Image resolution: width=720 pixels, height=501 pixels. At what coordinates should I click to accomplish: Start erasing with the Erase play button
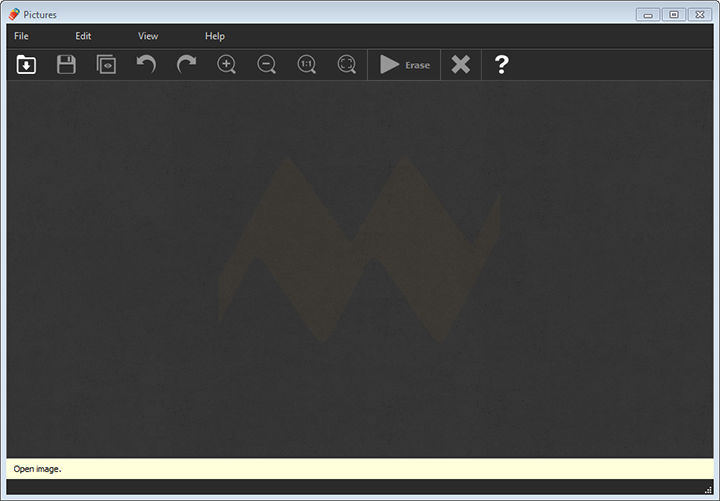click(x=404, y=65)
